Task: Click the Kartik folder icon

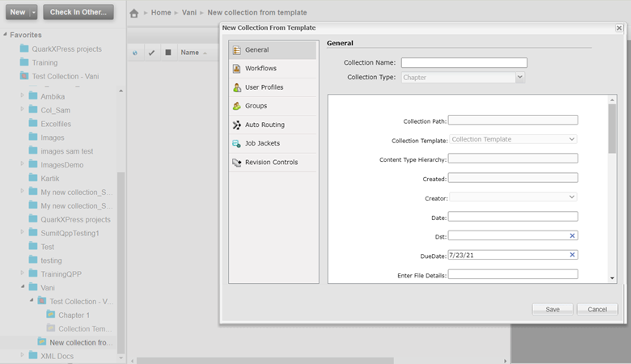Action: [x=33, y=178]
